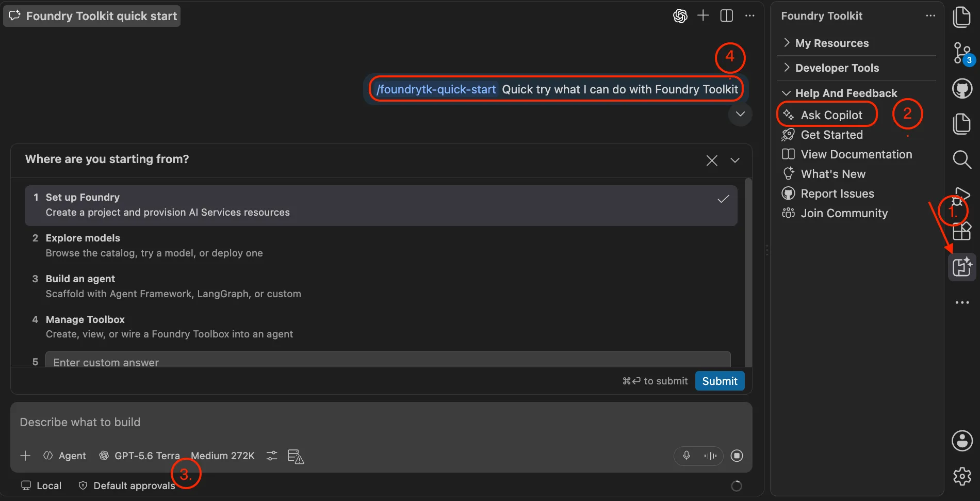Open the Manage settings gear icon

[x=962, y=476]
